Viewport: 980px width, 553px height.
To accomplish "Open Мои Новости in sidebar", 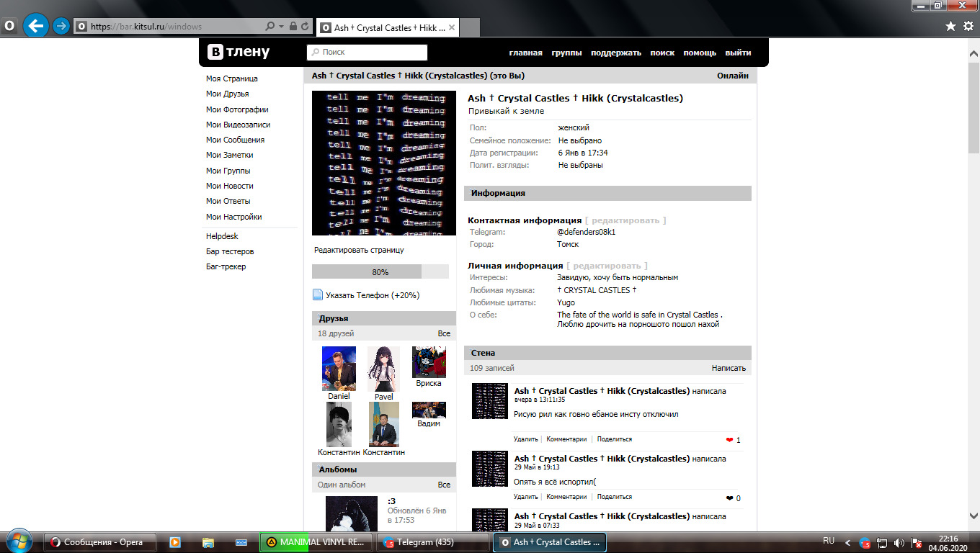I will [229, 186].
